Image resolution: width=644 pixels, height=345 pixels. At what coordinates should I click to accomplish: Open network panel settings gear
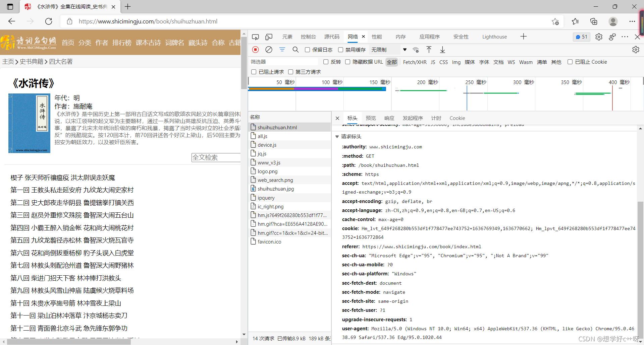point(636,50)
